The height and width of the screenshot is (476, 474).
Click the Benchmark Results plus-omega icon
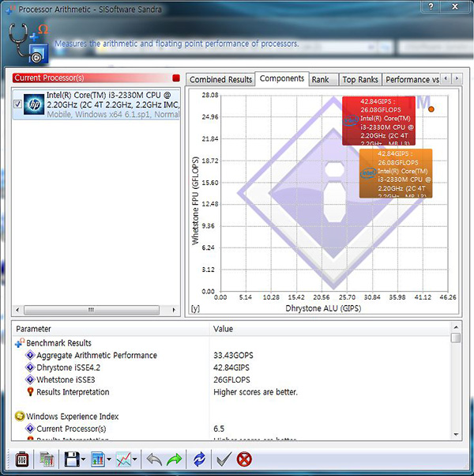tap(20, 343)
